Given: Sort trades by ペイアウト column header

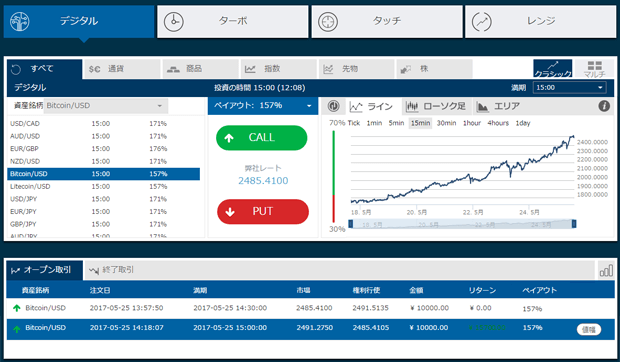Looking at the screenshot, I should [x=539, y=290].
